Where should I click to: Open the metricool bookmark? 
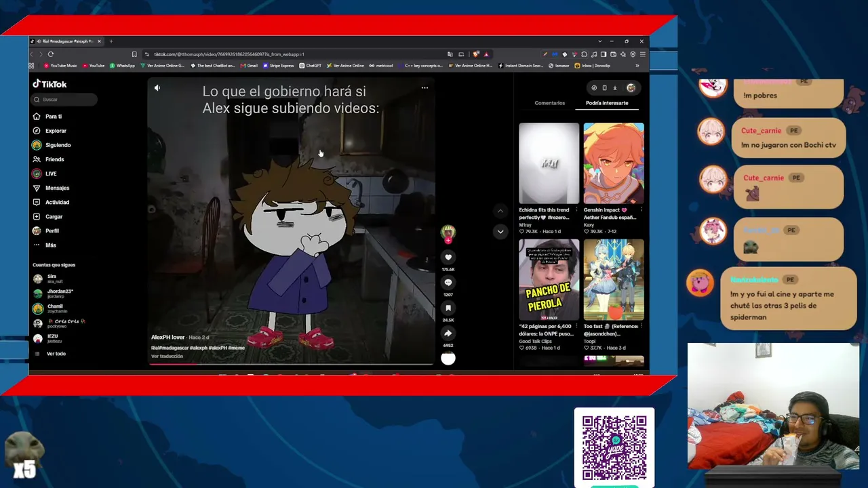tap(381, 66)
